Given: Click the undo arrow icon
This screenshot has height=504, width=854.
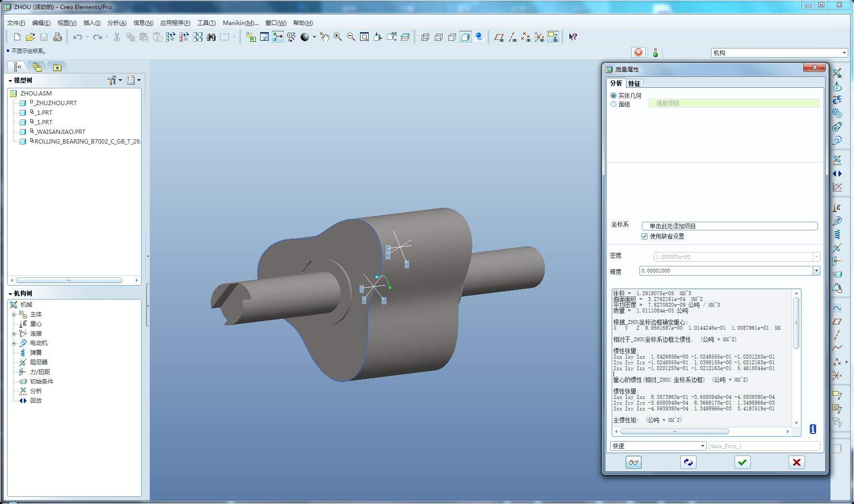Looking at the screenshot, I should [x=77, y=37].
